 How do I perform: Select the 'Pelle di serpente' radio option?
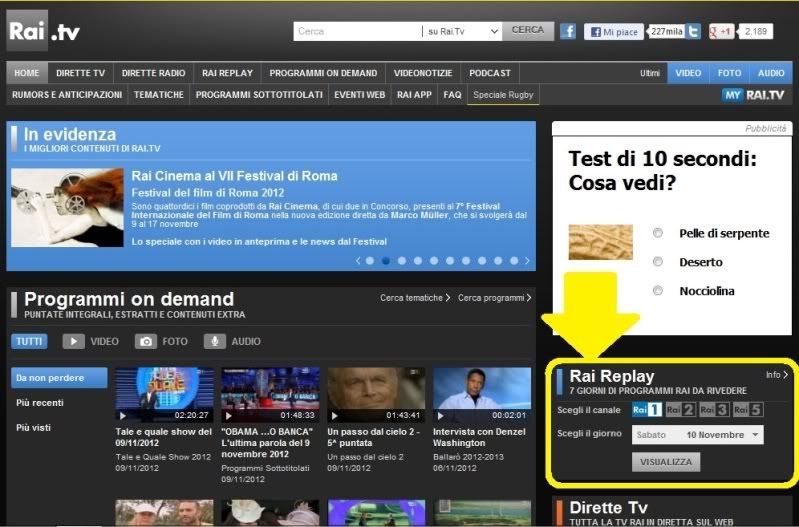point(658,233)
